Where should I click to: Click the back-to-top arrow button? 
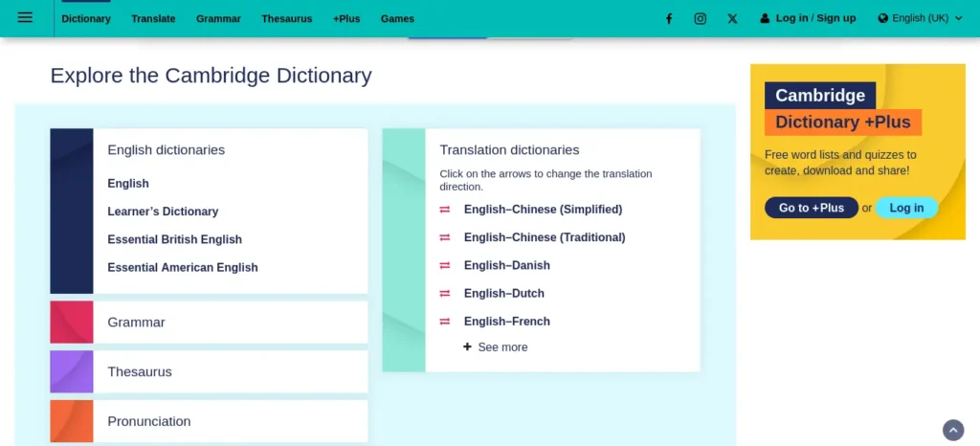pyautogui.click(x=953, y=430)
